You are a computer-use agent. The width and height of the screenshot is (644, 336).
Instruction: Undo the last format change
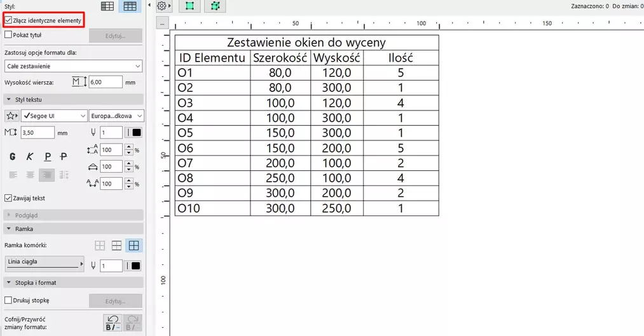coord(113,323)
